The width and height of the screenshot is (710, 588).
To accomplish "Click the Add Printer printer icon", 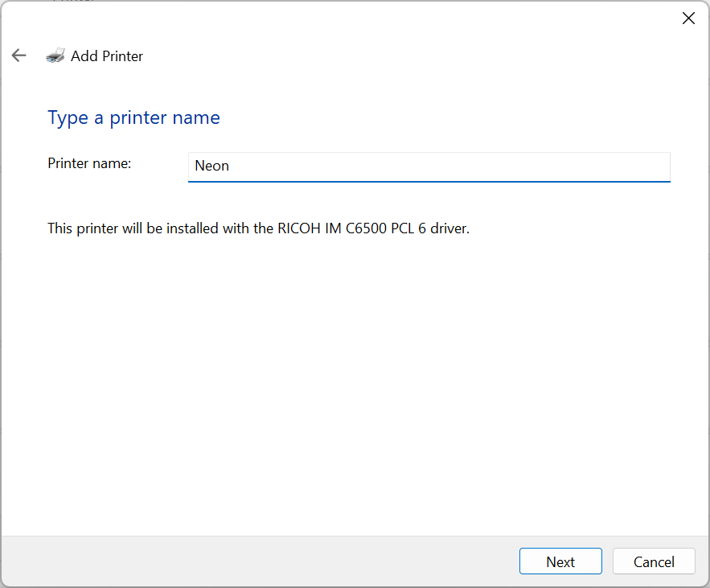I will (55, 56).
